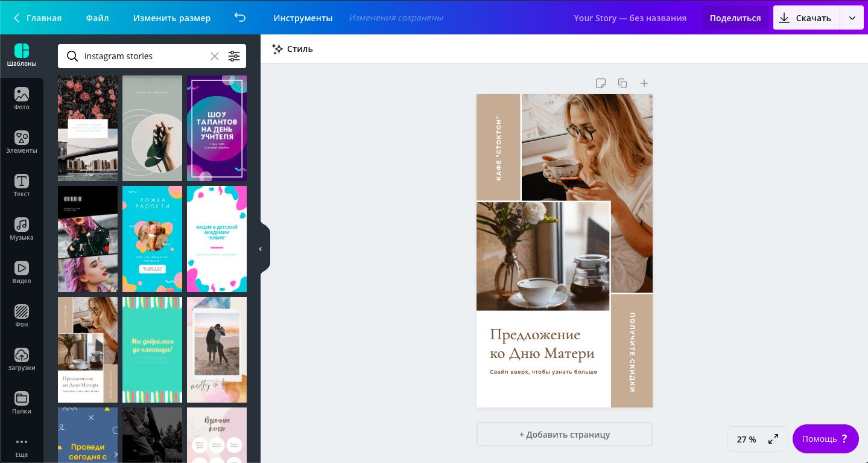Image resolution: width=868 pixels, height=463 pixels.
Task: Open the search filters icon
Action: click(x=234, y=56)
